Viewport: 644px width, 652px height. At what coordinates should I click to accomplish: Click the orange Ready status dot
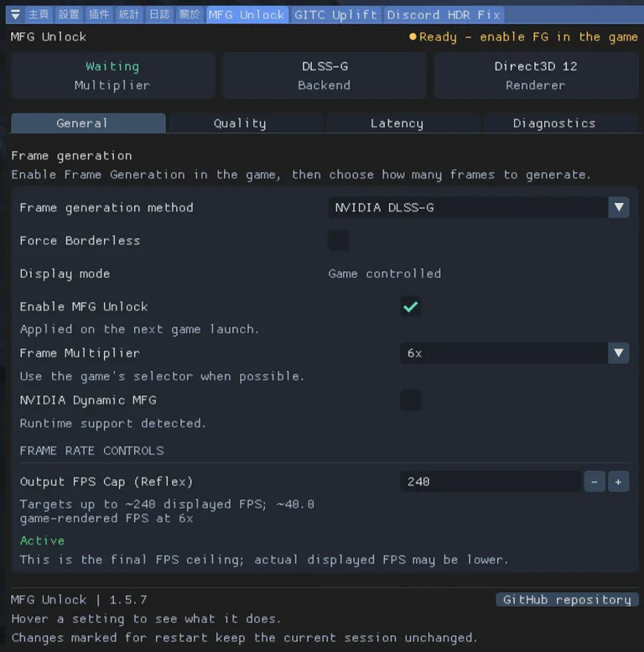pos(413,37)
